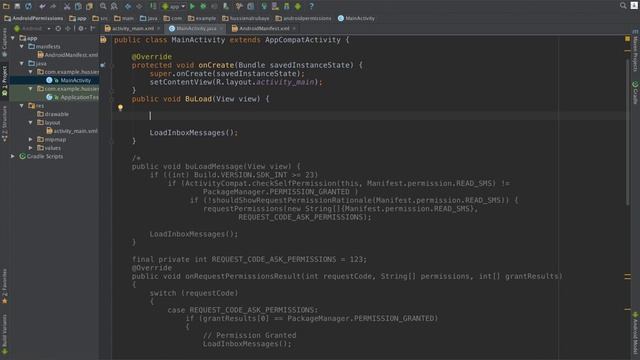640x360 pixels.
Task: Click the MainActivity breadcrumb item
Action: coord(356,18)
